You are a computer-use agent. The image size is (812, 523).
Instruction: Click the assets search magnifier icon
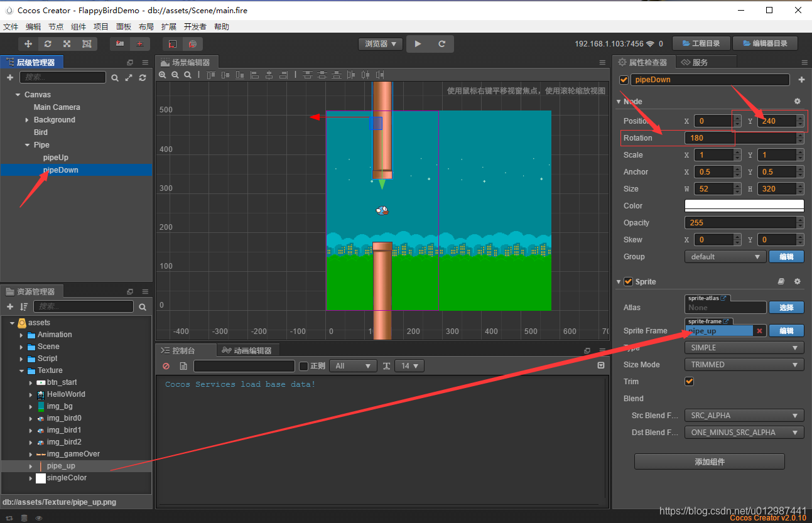click(x=143, y=307)
